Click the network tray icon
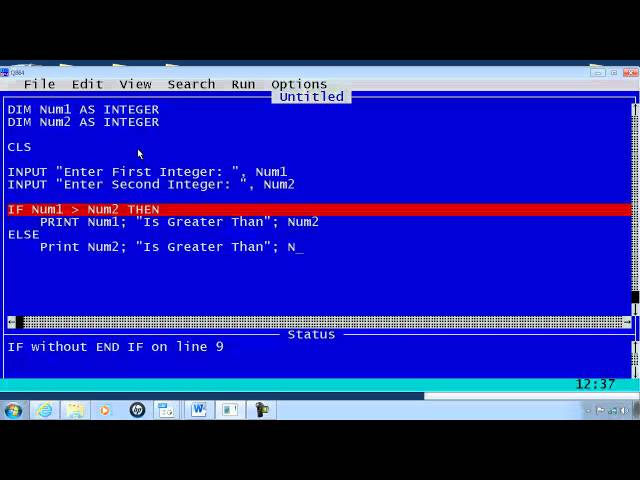This screenshot has width=640, height=480. point(612,411)
